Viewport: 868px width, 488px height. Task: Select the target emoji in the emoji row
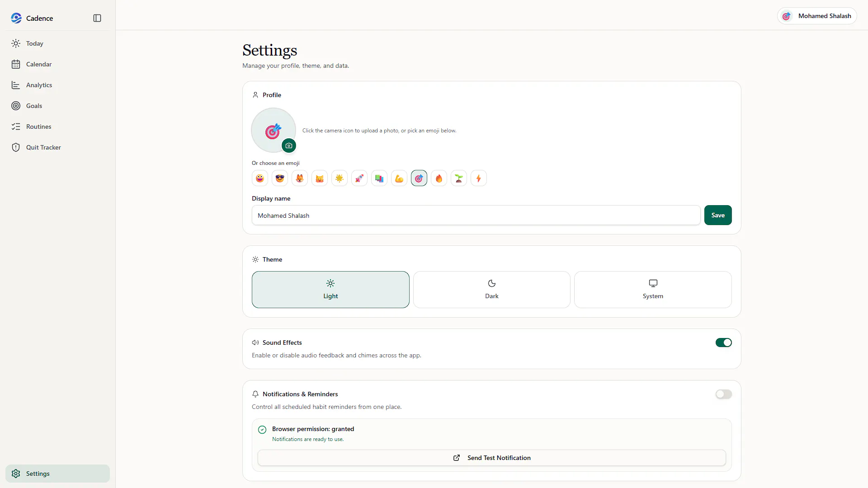pyautogui.click(x=419, y=178)
